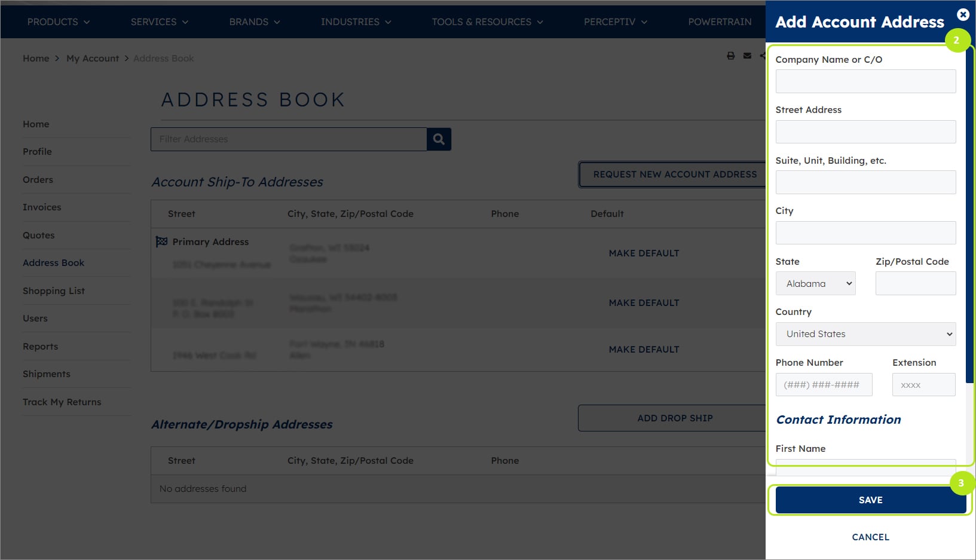976x560 pixels.
Task: Open Users in the sidebar
Action: coord(35,319)
